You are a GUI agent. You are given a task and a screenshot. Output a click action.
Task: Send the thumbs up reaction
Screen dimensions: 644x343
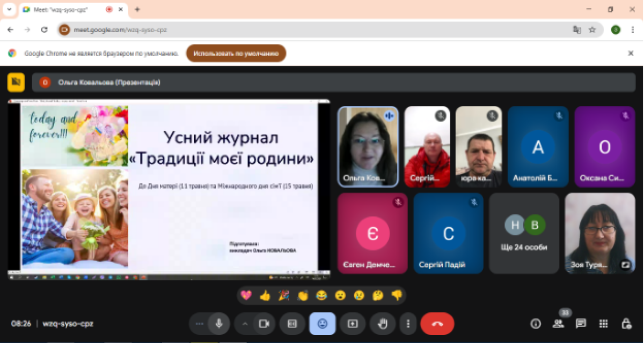click(265, 295)
